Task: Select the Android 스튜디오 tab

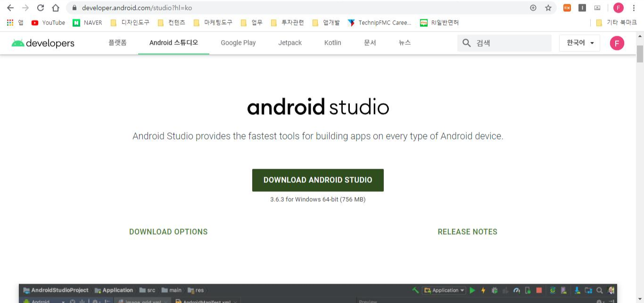Action: tap(173, 42)
